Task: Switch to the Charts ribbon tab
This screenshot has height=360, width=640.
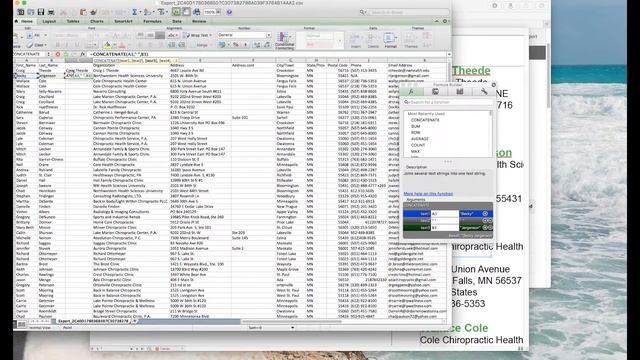Action: 97,21
